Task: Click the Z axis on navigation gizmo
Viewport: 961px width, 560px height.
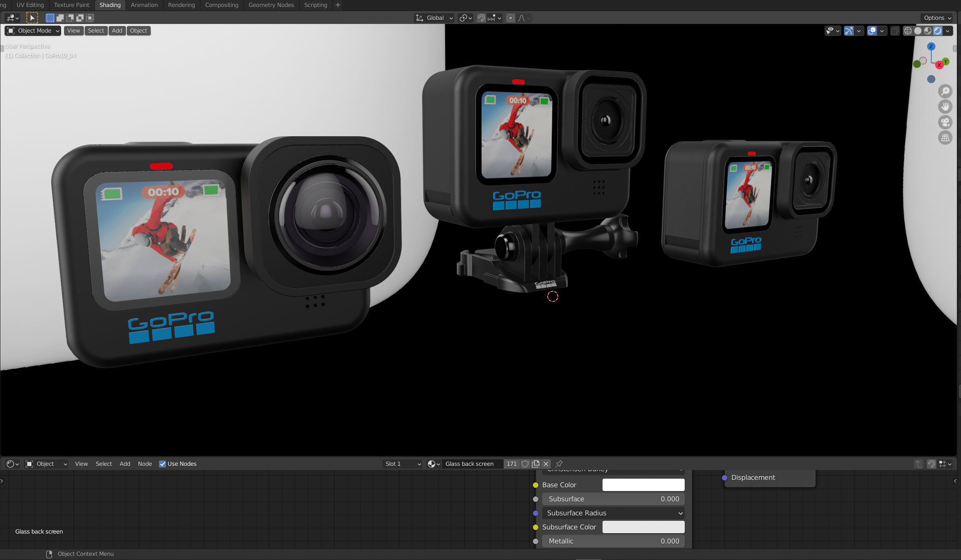Action: 931,46
